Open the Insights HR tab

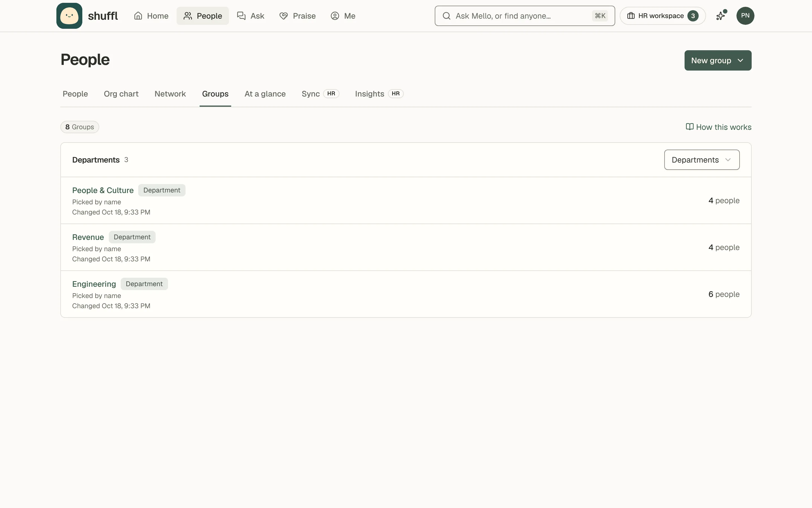pos(379,94)
